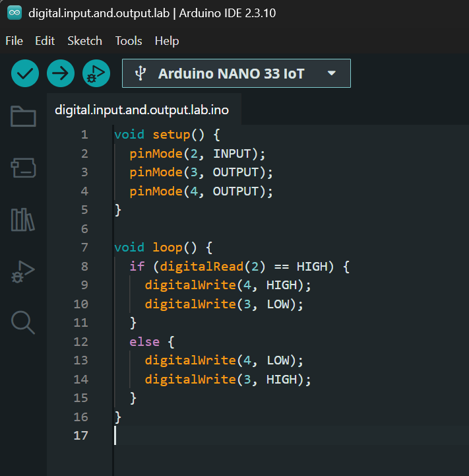This screenshot has height=476, width=469.
Task: Open the Edit menu
Action: [45, 41]
